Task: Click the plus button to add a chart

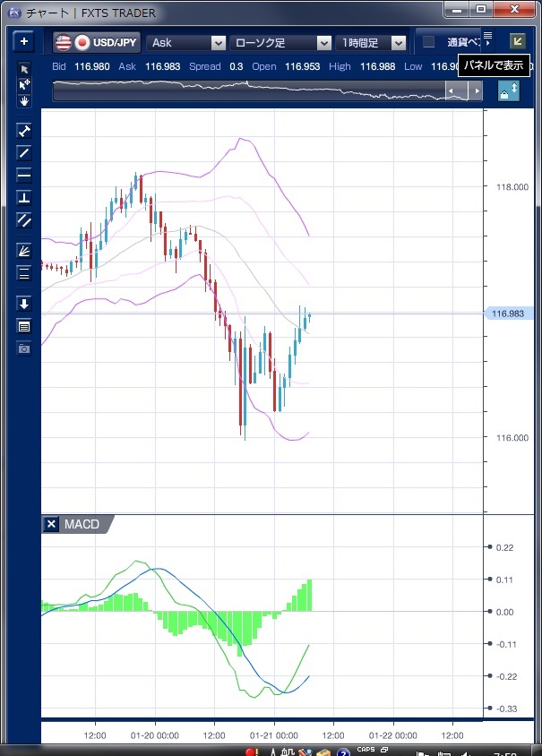Action: (x=23, y=42)
